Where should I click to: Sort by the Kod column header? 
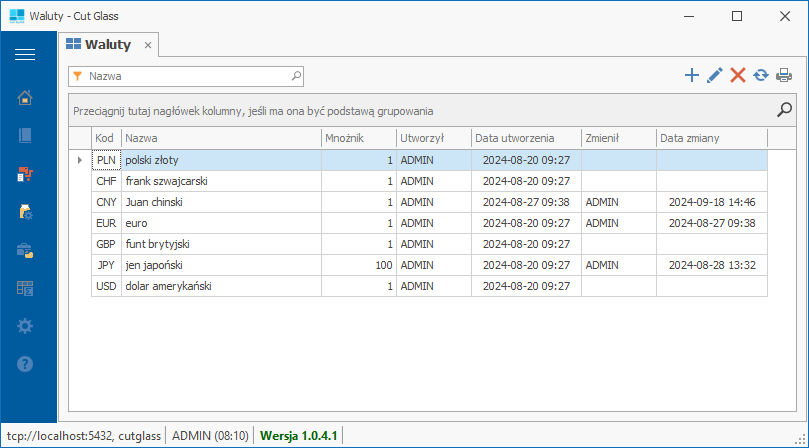coord(105,138)
